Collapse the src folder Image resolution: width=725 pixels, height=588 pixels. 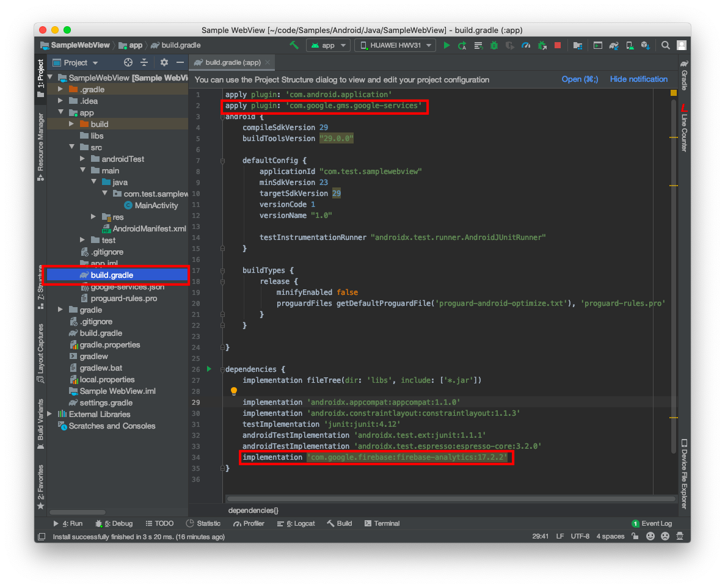(71, 147)
